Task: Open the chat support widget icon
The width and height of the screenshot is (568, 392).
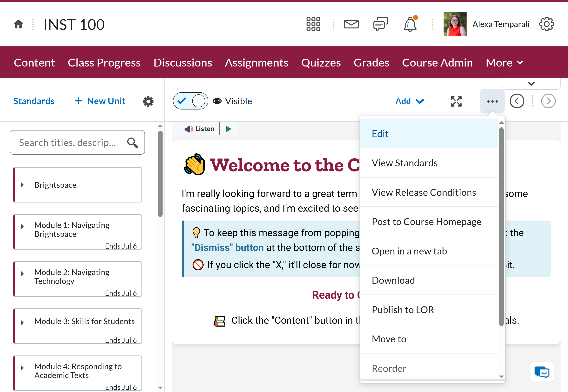Action: [x=542, y=372]
